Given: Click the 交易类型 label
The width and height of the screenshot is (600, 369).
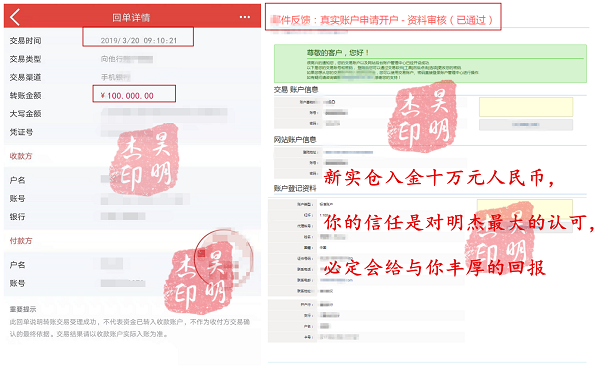Looking at the screenshot, I should pyautogui.click(x=25, y=59).
